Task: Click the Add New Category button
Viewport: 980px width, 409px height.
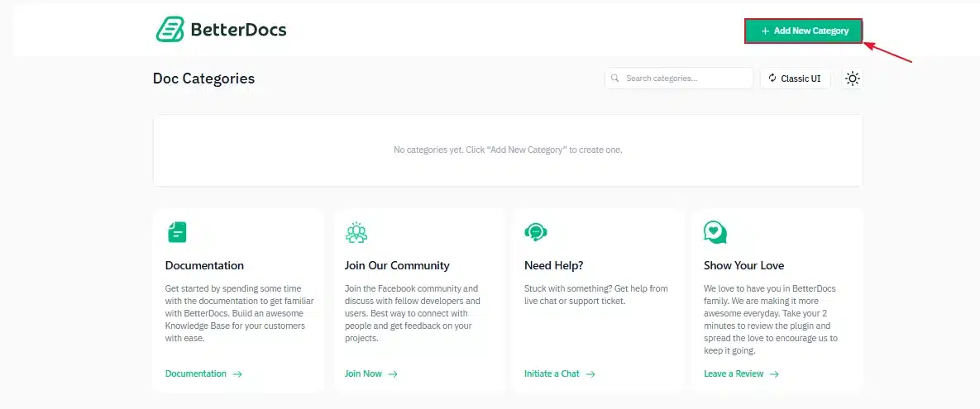Action: 803,31
